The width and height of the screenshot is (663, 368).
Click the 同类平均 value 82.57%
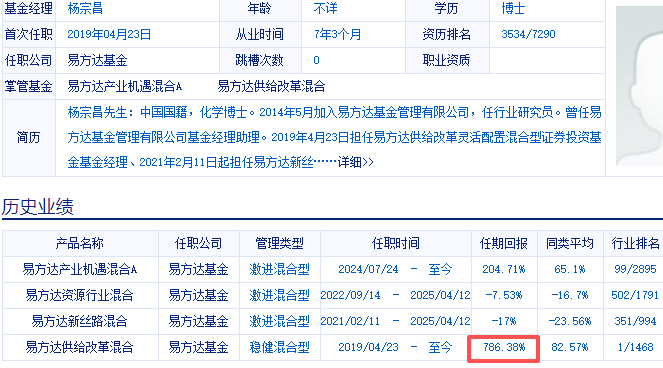point(570,347)
